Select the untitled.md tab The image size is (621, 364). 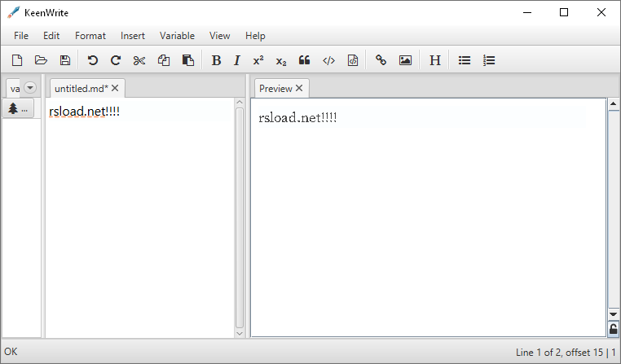coord(81,89)
